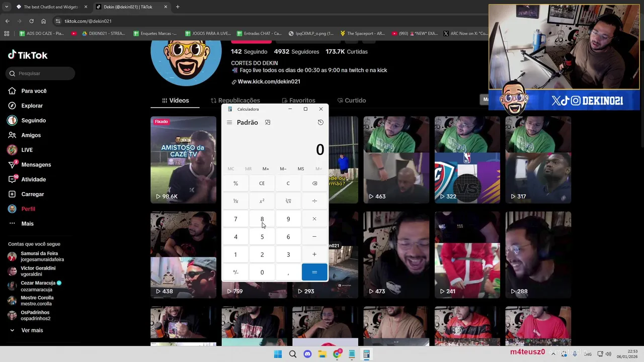Click MS memory store button
The width and height of the screenshot is (644, 362).
point(301,169)
